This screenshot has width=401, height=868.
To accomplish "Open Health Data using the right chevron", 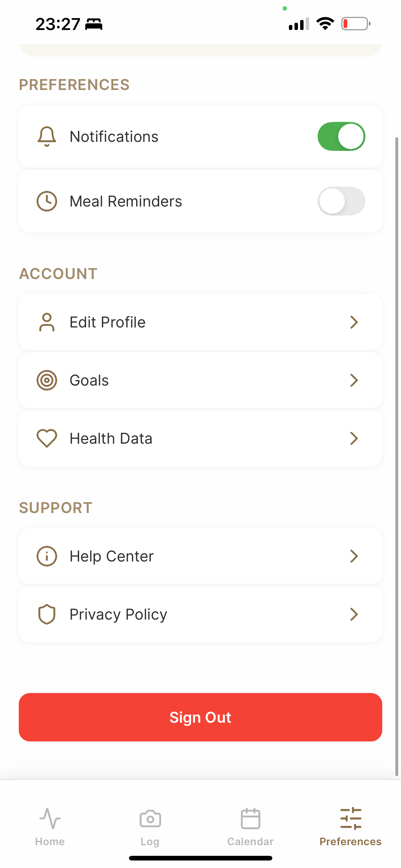I will (x=354, y=438).
